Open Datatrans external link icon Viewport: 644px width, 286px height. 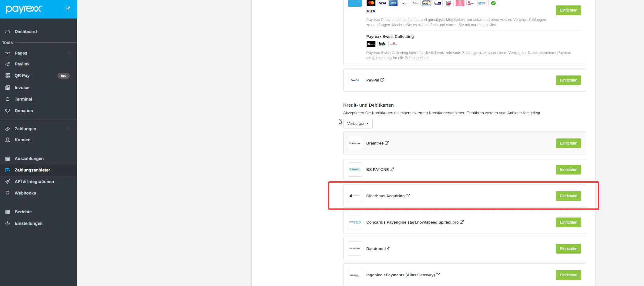coord(387,248)
